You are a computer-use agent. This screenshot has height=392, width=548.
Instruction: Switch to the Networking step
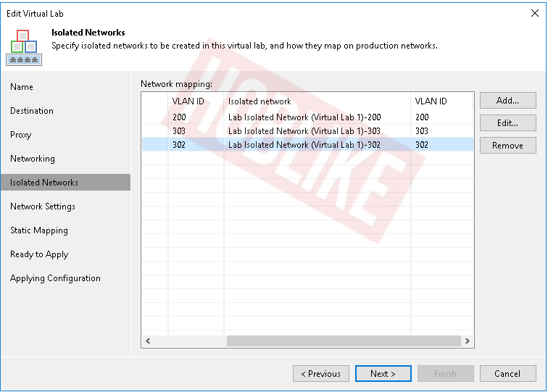click(x=33, y=159)
